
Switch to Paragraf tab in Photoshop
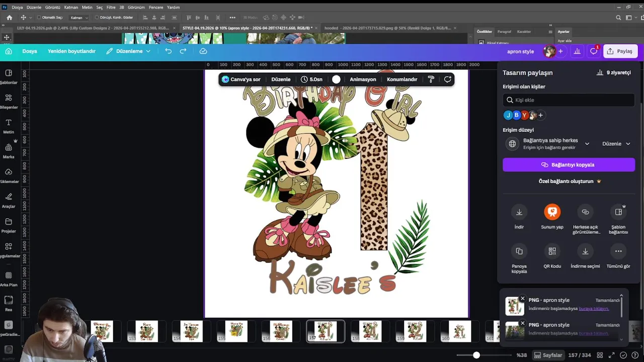click(504, 32)
